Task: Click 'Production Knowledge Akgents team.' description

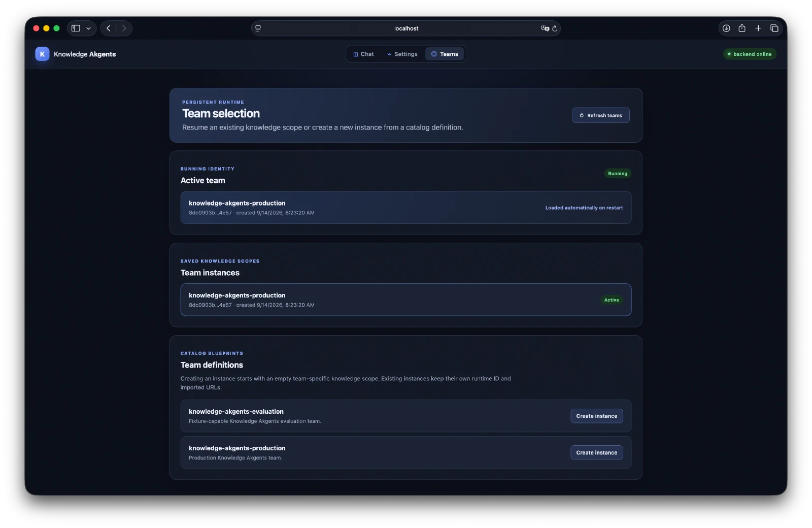Action: click(x=235, y=458)
